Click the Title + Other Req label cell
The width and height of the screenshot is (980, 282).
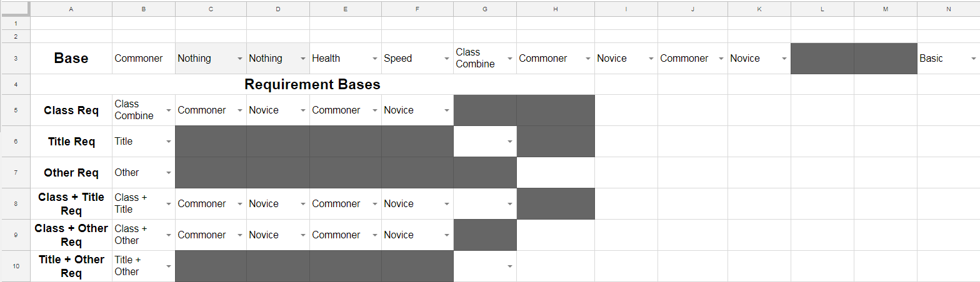click(71, 266)
